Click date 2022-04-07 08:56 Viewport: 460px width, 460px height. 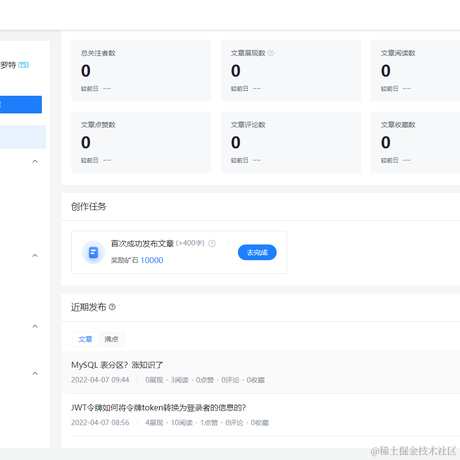(100, 423)
